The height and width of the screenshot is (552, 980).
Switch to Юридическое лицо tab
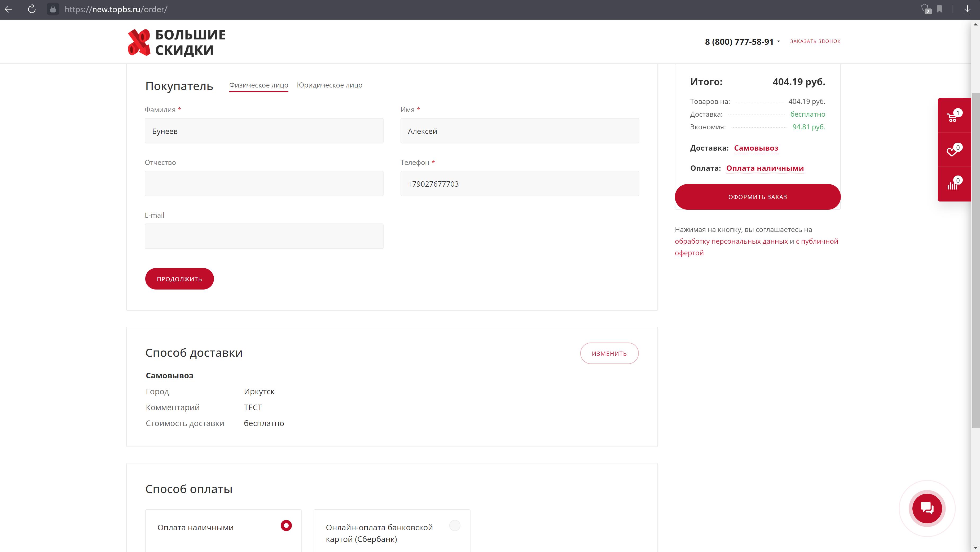click(x=329, y=85)
